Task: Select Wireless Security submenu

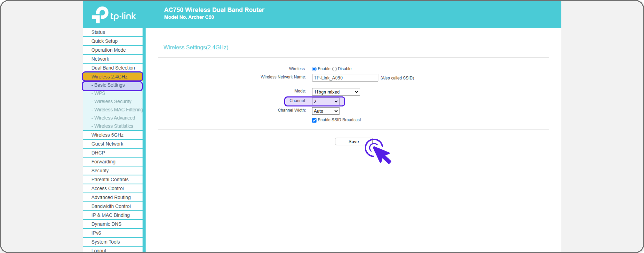Action: (x=113, y=101)
